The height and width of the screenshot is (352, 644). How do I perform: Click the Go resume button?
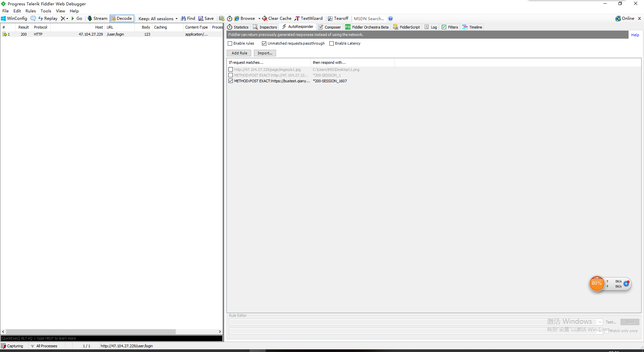[77, 18]
